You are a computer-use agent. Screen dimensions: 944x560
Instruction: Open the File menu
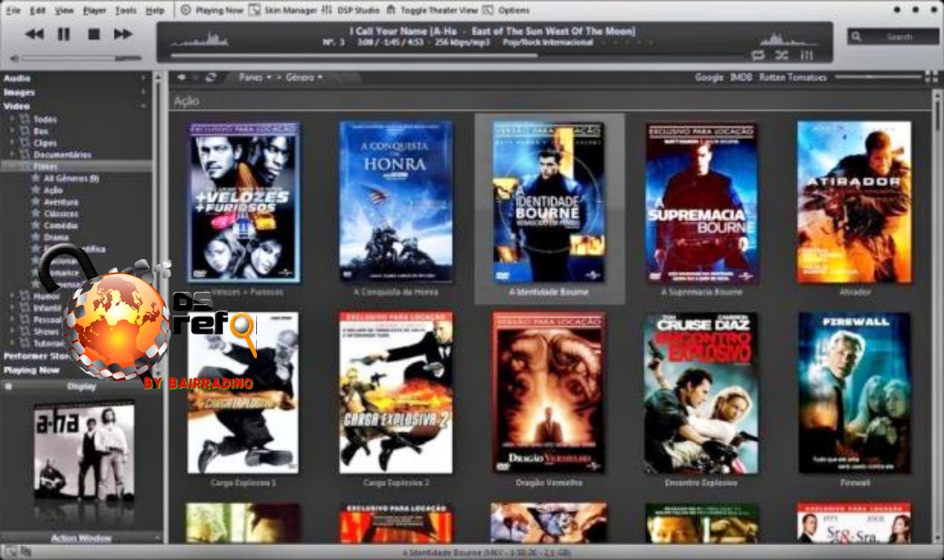coord(13,10)
